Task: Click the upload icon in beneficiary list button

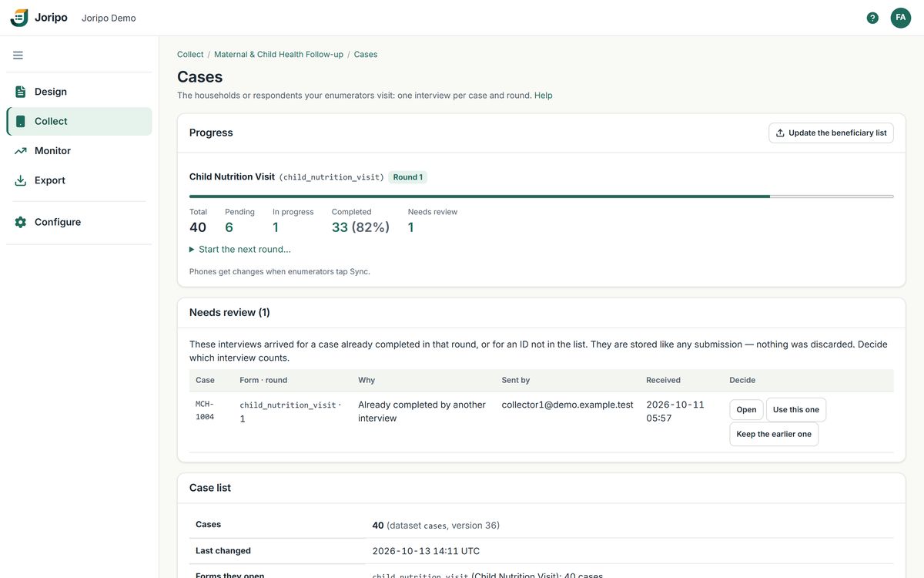Action: point(780,133)
